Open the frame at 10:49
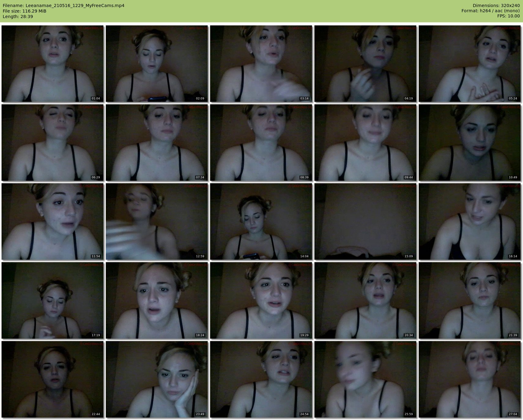 pos(470,143)
